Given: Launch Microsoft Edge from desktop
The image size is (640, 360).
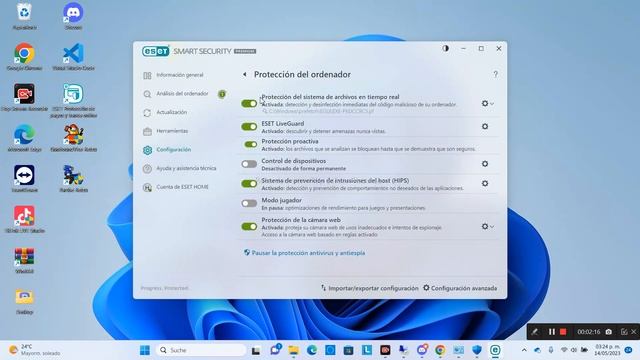Looking at the screenshot, I should pyautogui.click(x=24, y=138).
